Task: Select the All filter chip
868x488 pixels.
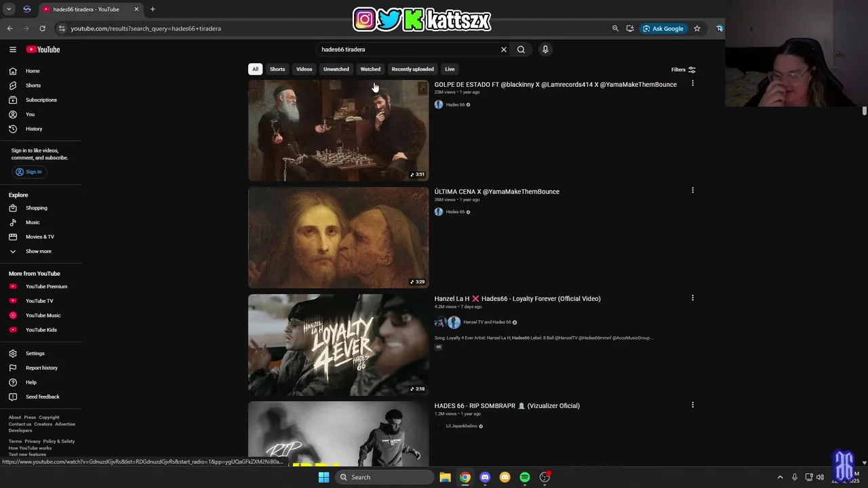Action: click(255, 69)
